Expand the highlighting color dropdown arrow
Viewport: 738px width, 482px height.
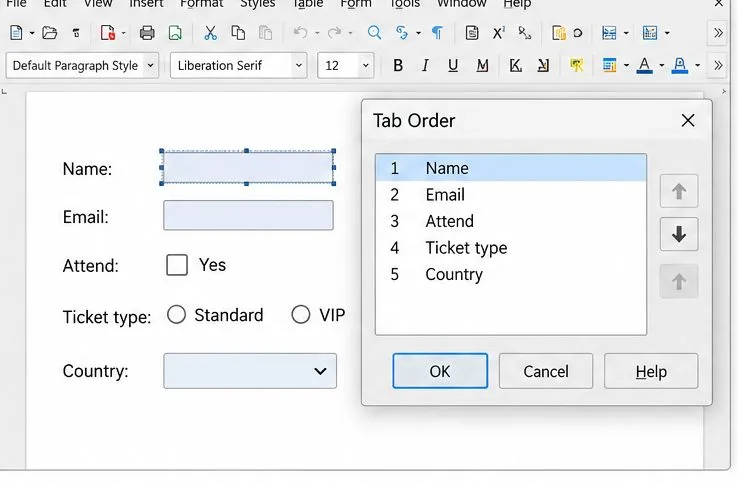(697, 65)
